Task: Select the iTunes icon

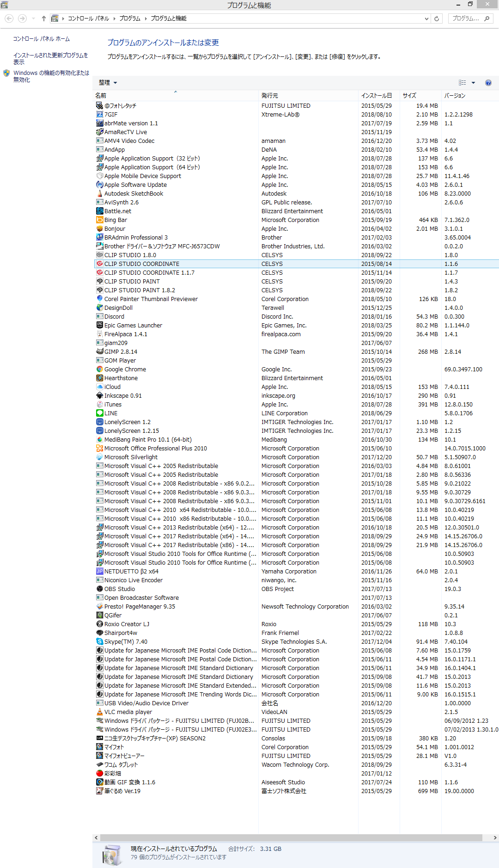Action: click(x=99, y=404)
